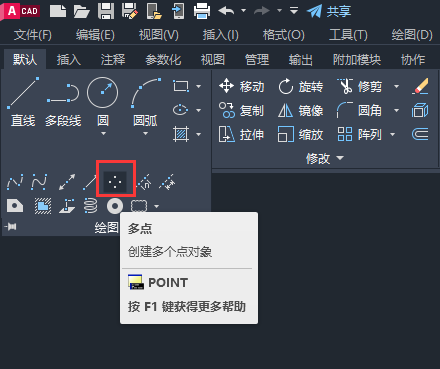Select the 直线 line tool
The image size is (440, 369).
[x=23, y=102]
